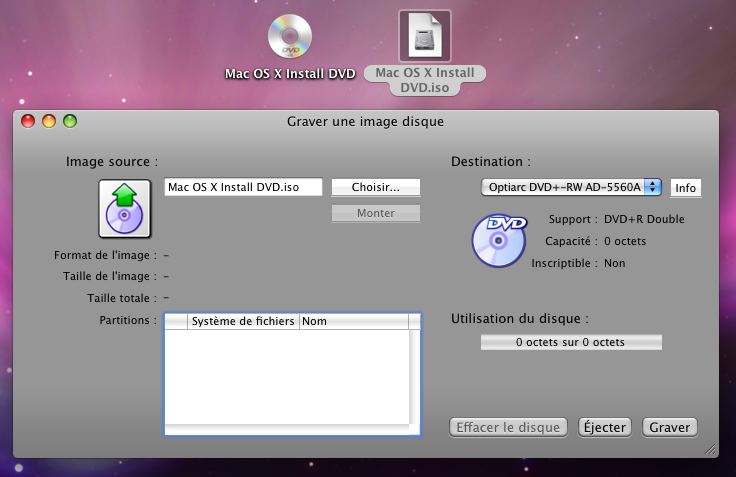Click the Taille totale label

click(x=122, y=298)
